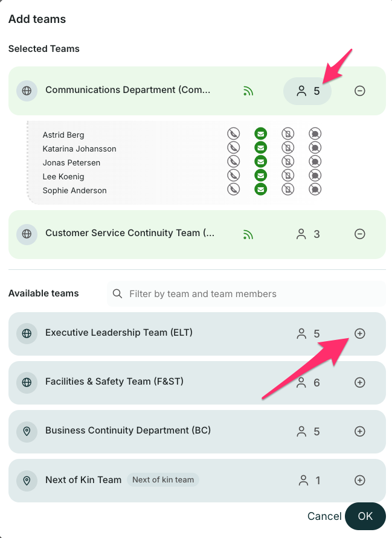Add Next of Kin Team with plus icon
Image resolution: width=392 pixels, height=538 pixels.
359,481
